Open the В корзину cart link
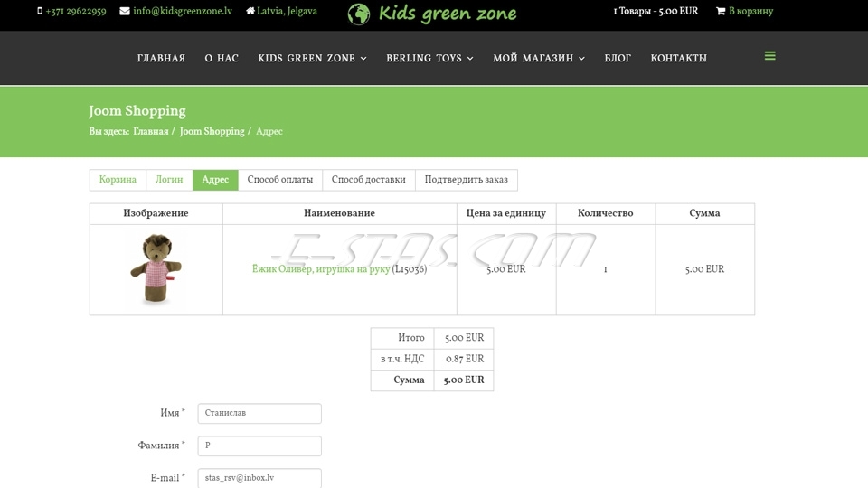Viewport: 868px width, 488px height. click(x=750, y=11)
